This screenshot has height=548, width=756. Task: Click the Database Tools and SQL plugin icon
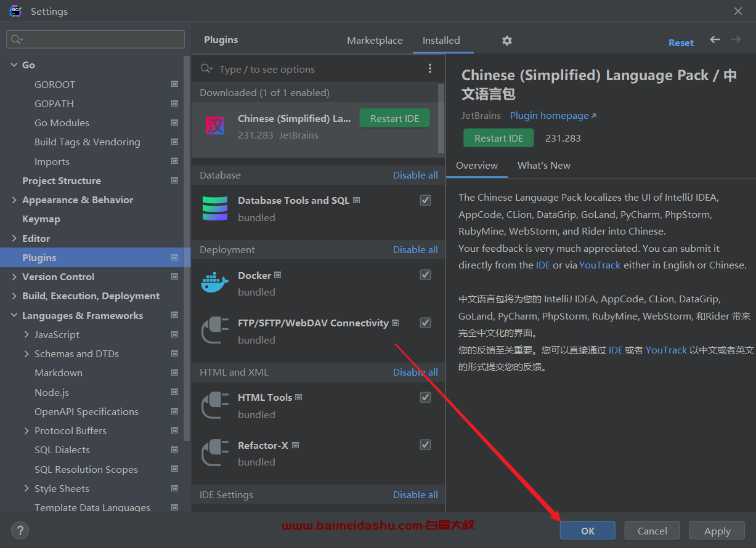(x=215, y=208)
